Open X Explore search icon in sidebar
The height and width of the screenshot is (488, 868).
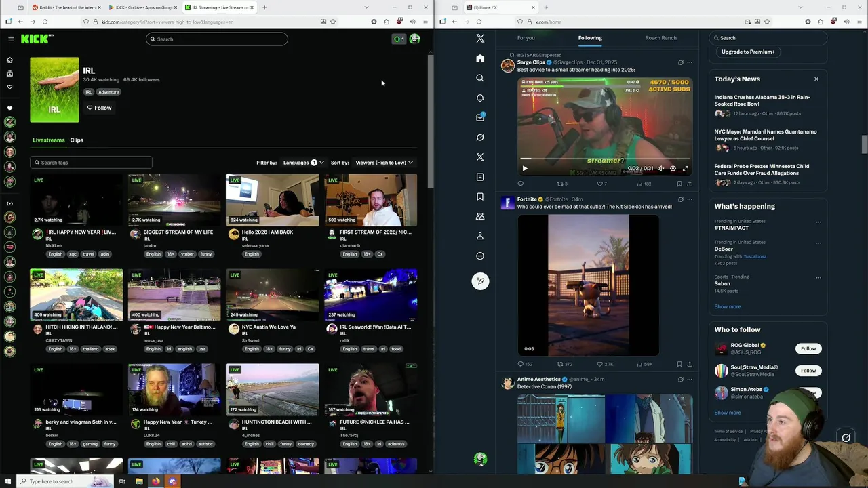click(480, 78)
